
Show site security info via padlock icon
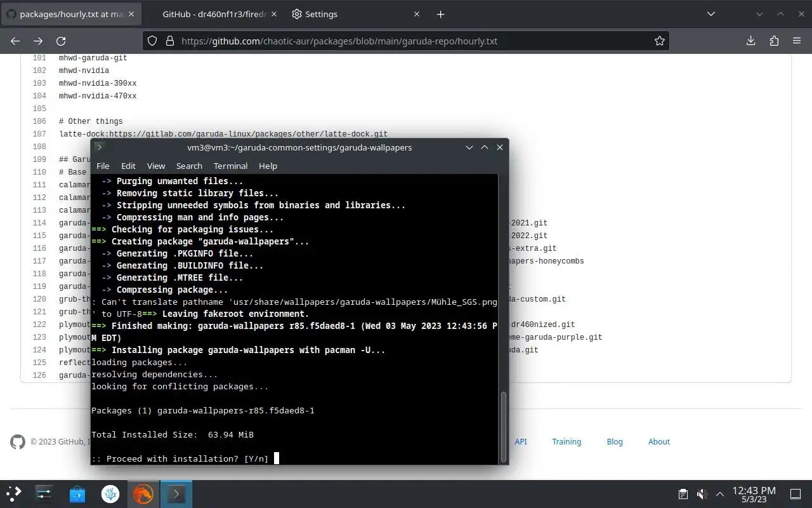coord(169,41)
